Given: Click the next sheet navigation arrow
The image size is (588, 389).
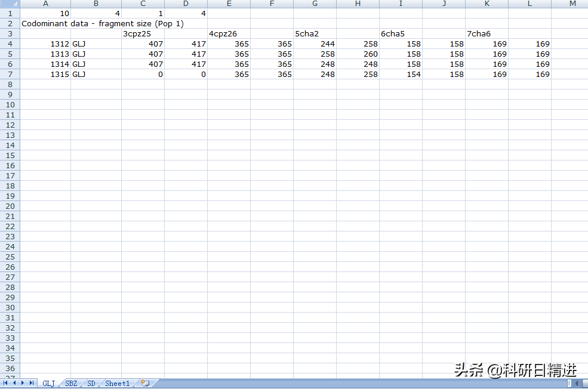Looking at the screenshot, I should pyautogui.click(x=23, y=383).
